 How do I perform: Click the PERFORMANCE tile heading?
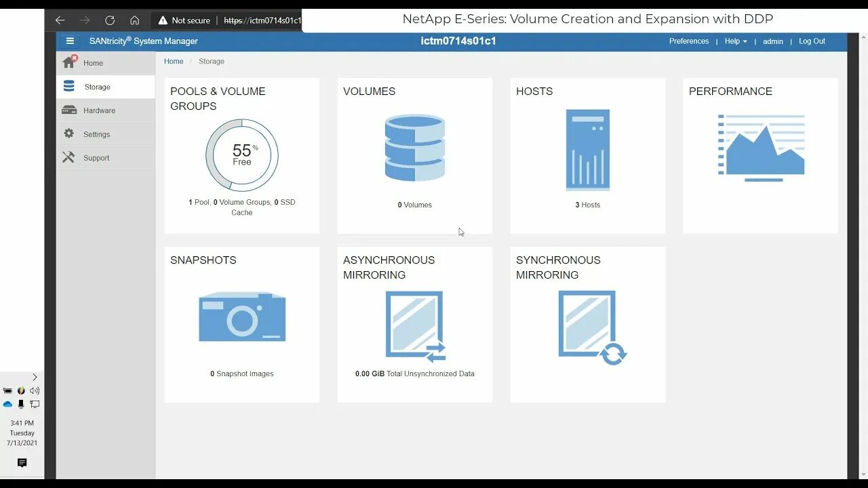coord(730,91)
